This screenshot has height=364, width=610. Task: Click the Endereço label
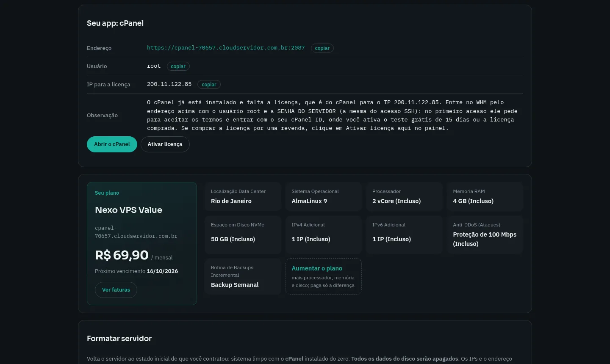tap(99, 48)
